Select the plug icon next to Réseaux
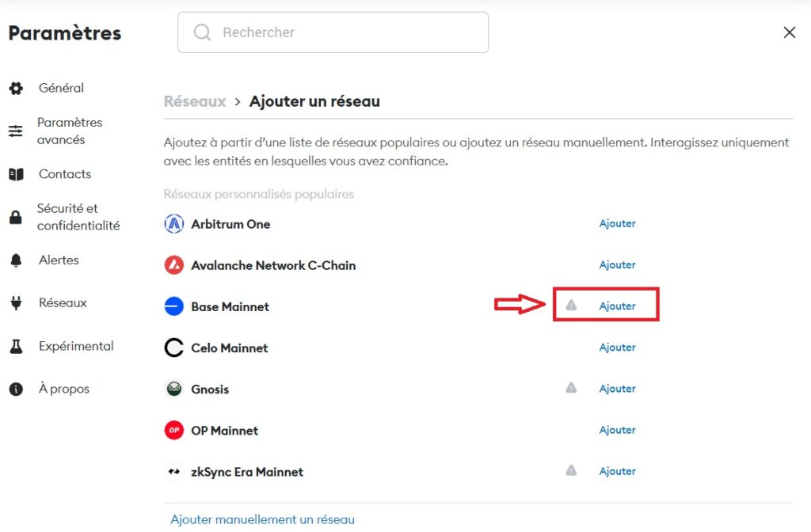811x532 pixels. 17,302
